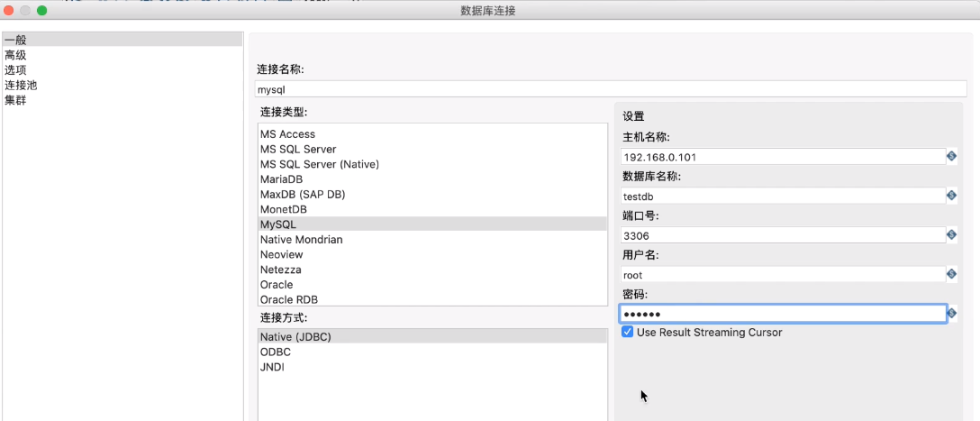Select MS SQL Server connection type
The height and width of the screenshot is (421, 980).
click(431, 149)
